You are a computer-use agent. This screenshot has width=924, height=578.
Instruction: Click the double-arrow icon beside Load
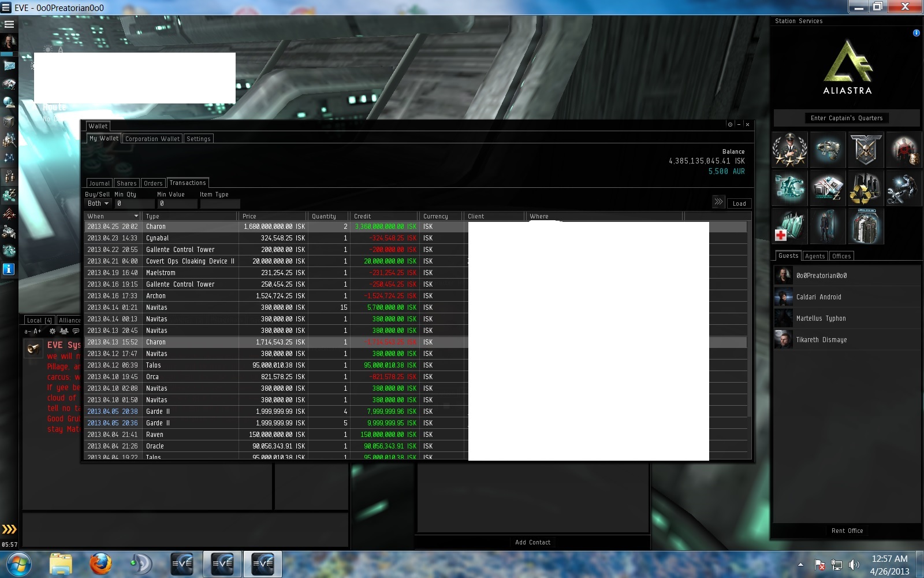point(718,202)
